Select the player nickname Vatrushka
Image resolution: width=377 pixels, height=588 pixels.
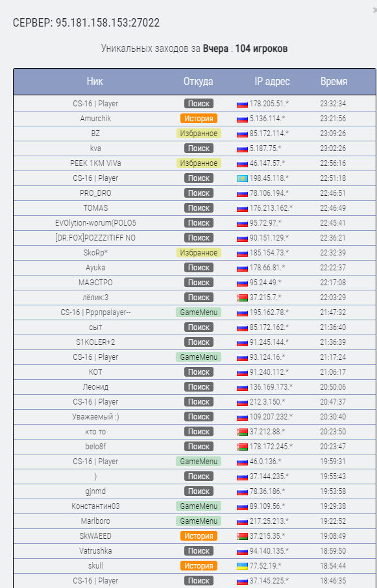coord(95,551)
